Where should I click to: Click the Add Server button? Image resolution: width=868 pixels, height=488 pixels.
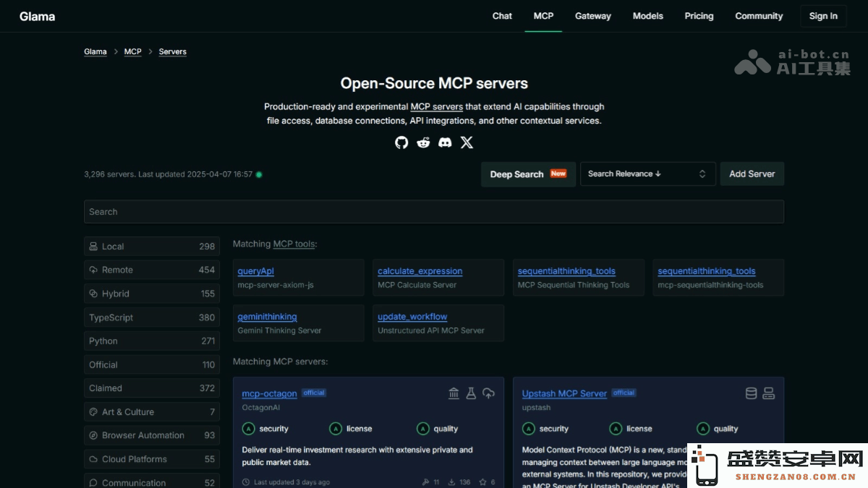[x=752, y=174]
